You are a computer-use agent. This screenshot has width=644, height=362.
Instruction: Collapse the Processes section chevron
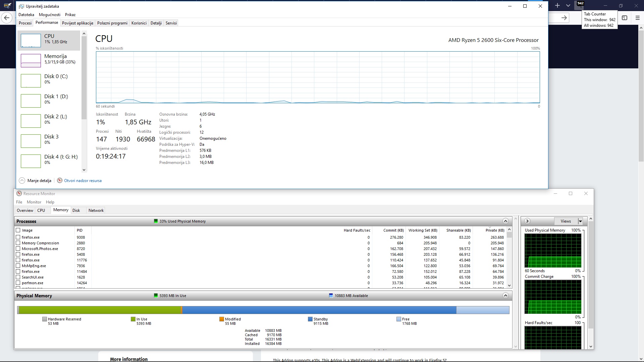(x=505, y=221)
